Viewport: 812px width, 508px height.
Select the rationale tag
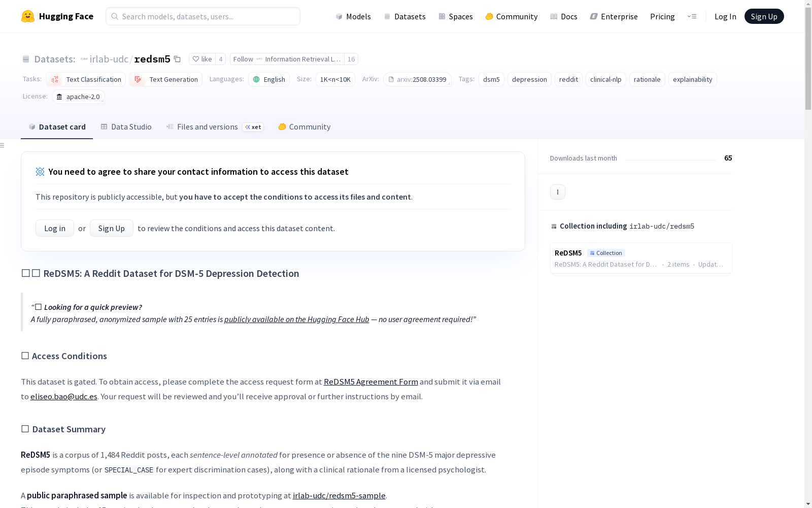647,79
